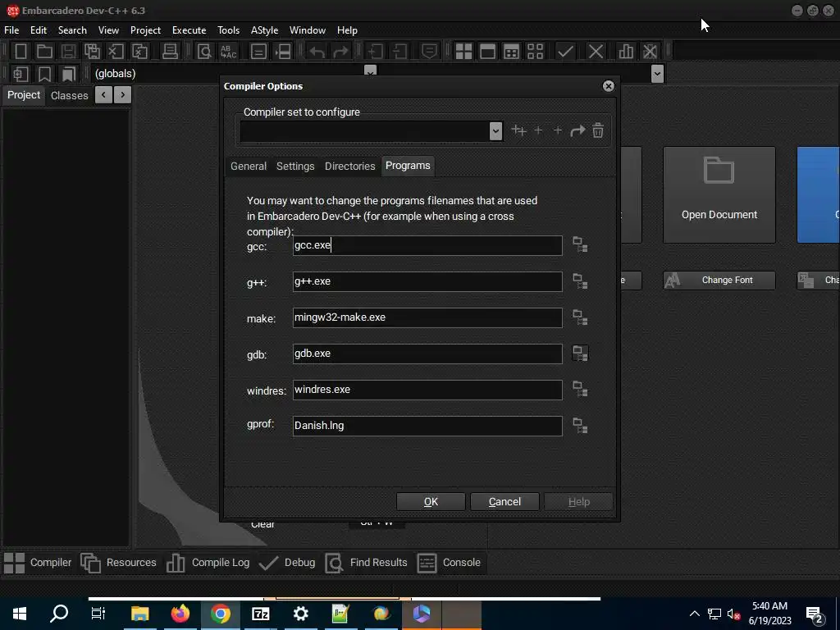
Task: Click OK in Compiler Options dialog
Action: coord(431,501)
